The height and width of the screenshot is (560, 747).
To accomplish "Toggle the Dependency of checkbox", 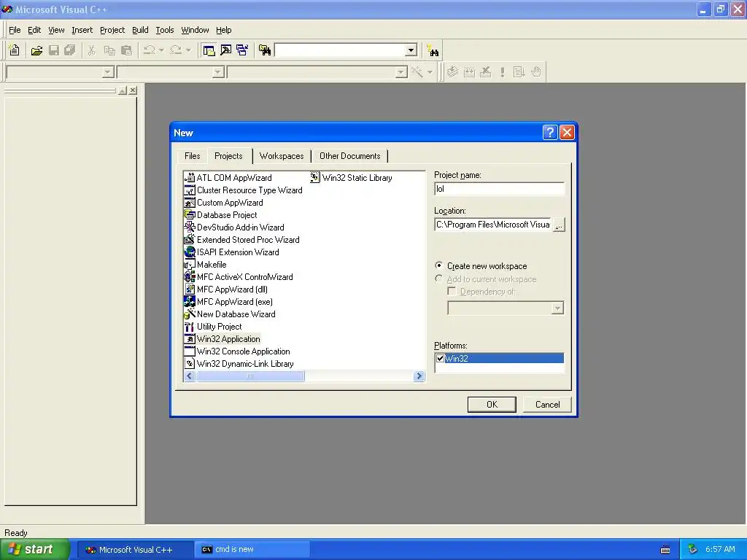I will tap(452, 291).
